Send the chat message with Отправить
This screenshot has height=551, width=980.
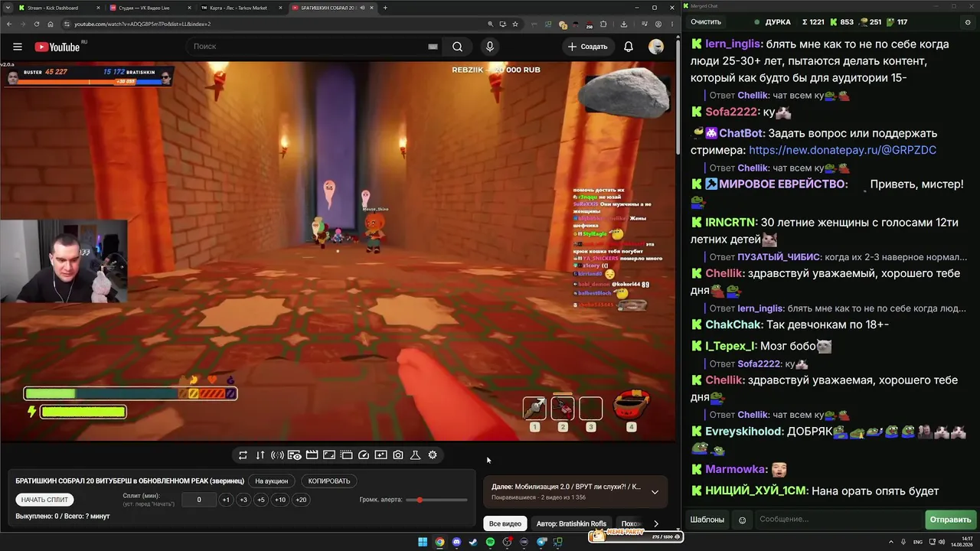pyautogui.click(x=950, y=520)
